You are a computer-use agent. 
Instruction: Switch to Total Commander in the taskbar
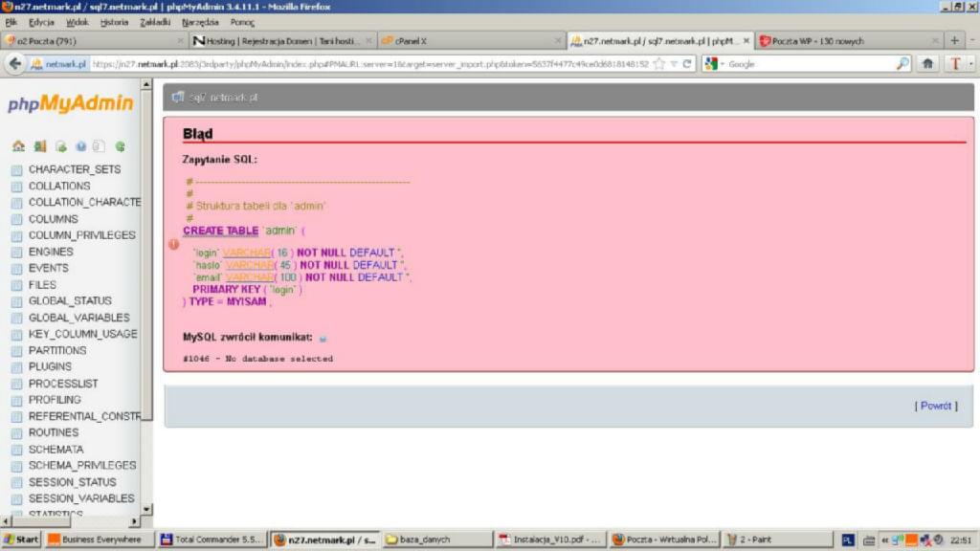[x=212, y=540]
